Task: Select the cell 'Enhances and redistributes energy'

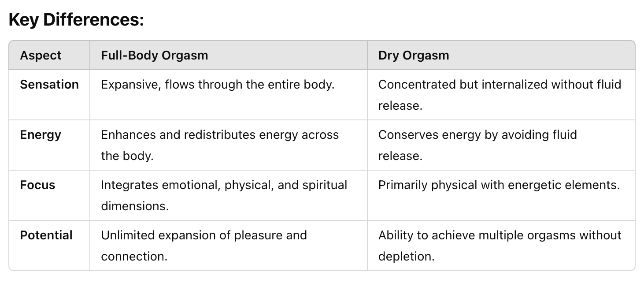Action: tap(228, 145)
